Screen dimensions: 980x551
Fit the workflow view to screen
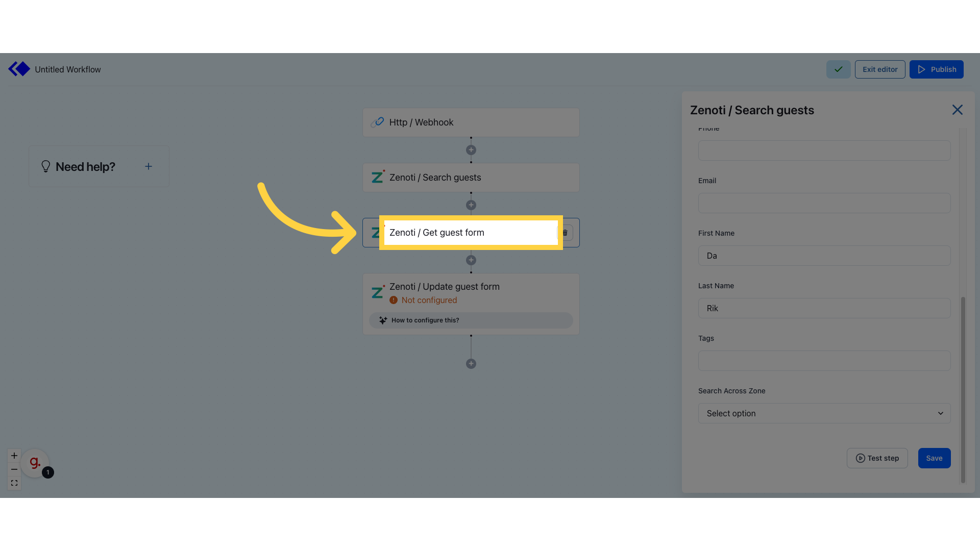[x=14, y=483]
